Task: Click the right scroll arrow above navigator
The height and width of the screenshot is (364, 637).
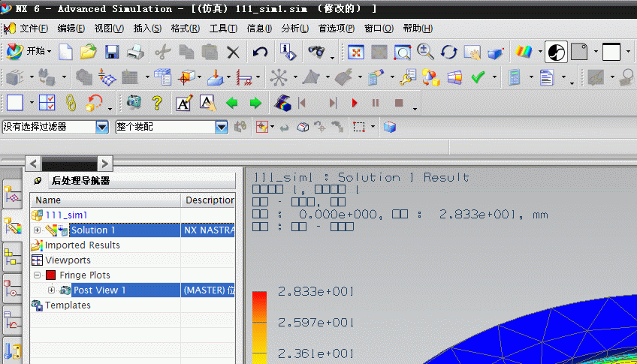Action: pyautogui.click(x=105, y=164)
